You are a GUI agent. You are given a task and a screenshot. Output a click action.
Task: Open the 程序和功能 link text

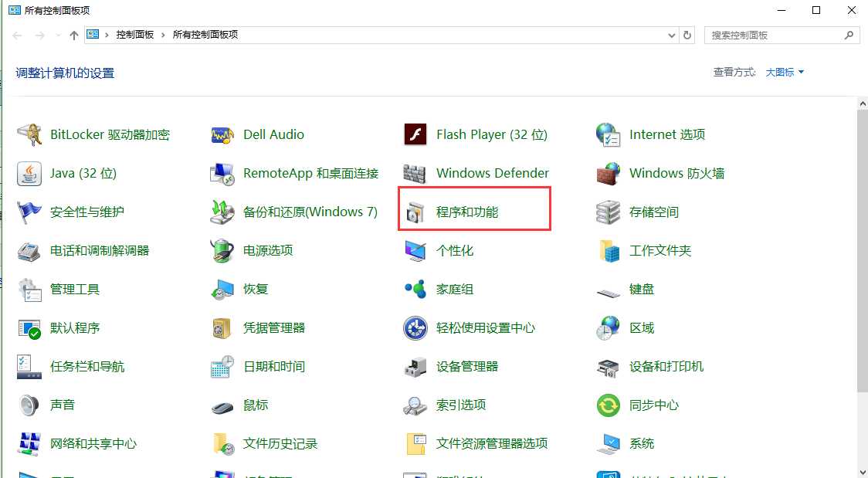coord(467,212)
